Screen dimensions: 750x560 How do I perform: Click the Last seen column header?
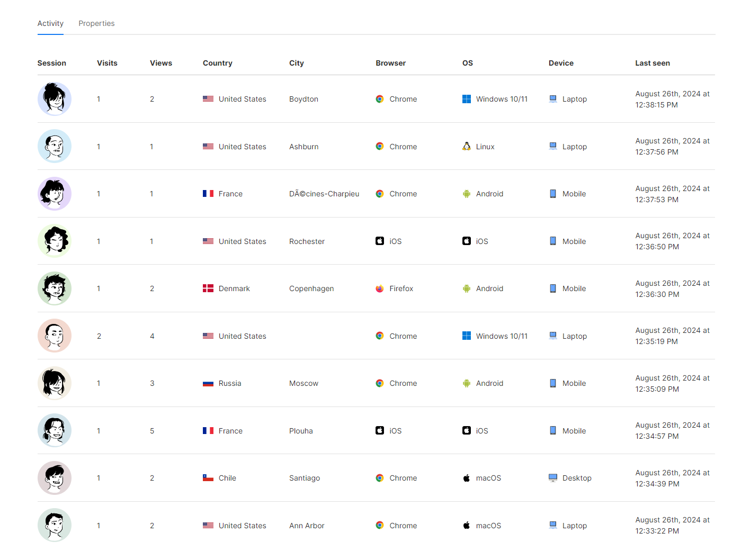[x=653, y=63]
